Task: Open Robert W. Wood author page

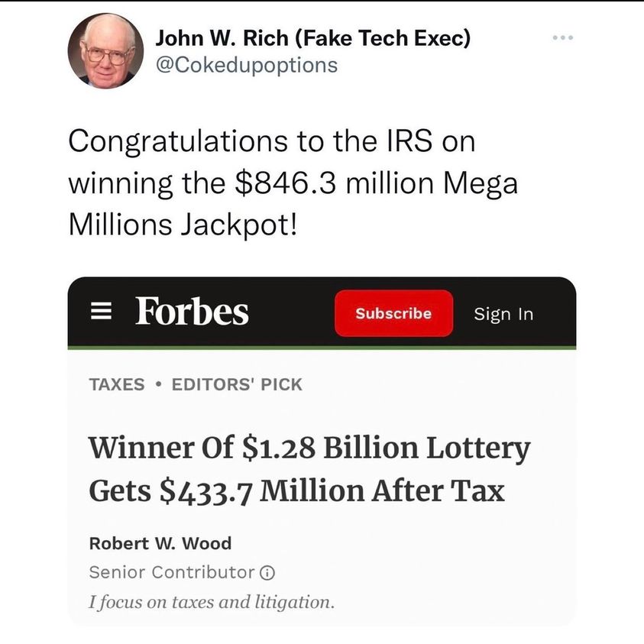Action: (x=160, y=543)
